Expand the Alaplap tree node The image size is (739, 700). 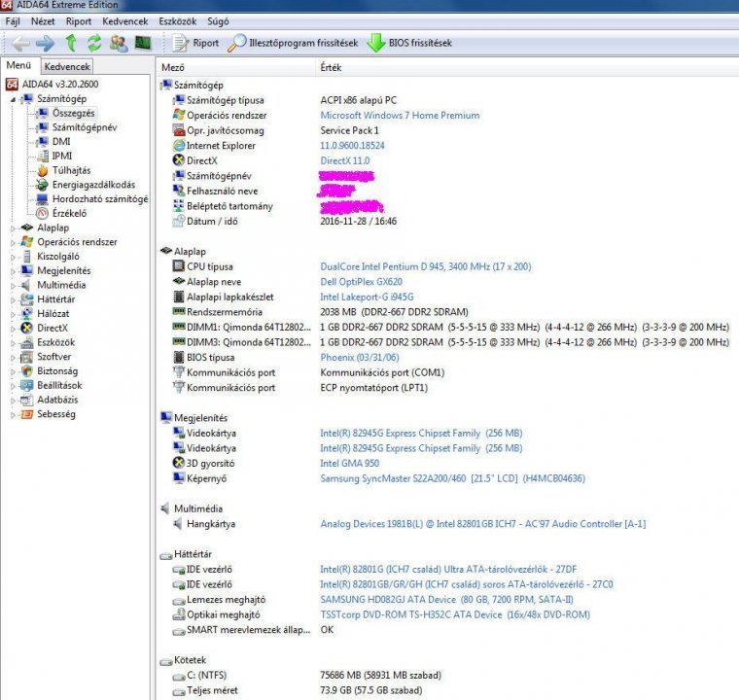point(14,228)
